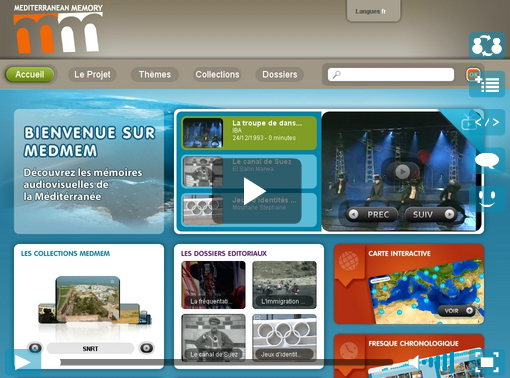Click the share users icon at top right
Image resolution: width=510 pixels, height=378 pixels.
click(487, 46)
